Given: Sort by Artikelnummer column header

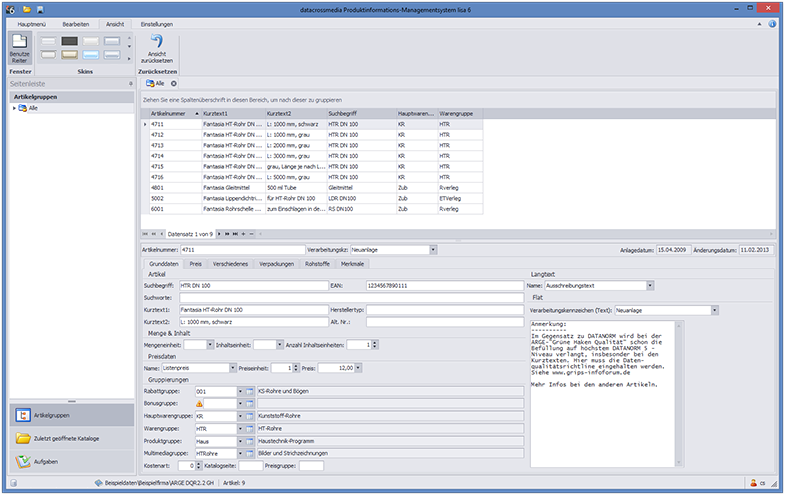Looking at the screenshot, I should click(174, 114).
